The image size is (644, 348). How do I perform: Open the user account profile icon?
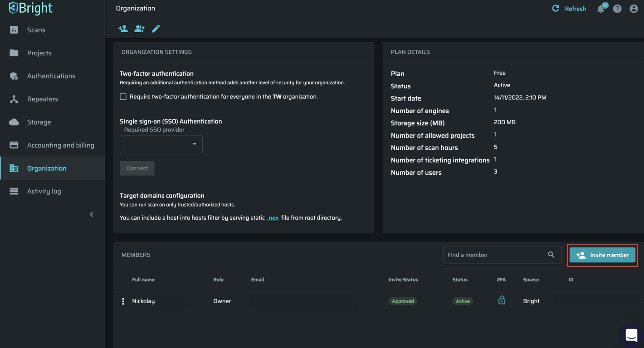(x=634, y=9)
